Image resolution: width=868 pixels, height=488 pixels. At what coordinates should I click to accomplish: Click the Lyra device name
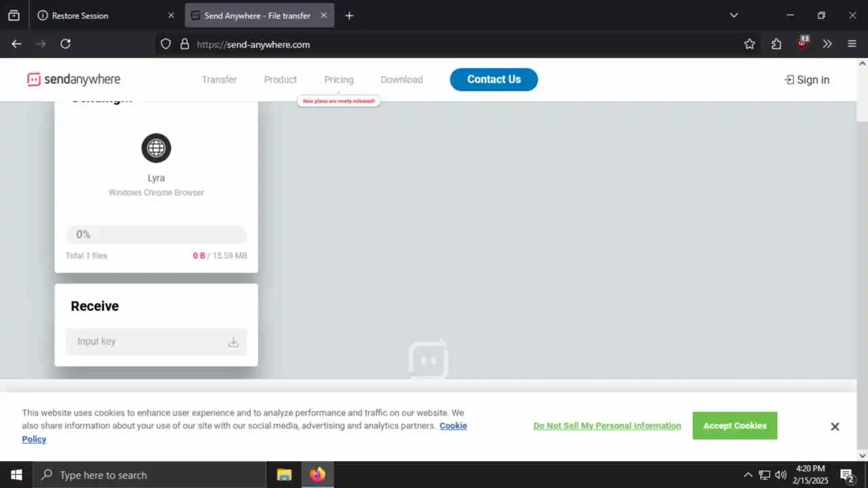click(x=156, y=178)
